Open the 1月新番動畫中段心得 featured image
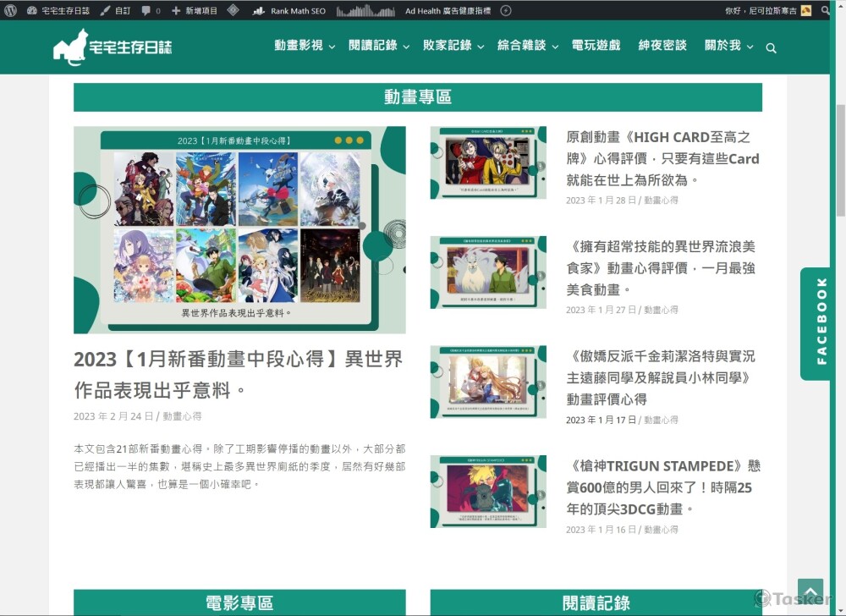The image size is (846, 616). click(x=239, y=230)
